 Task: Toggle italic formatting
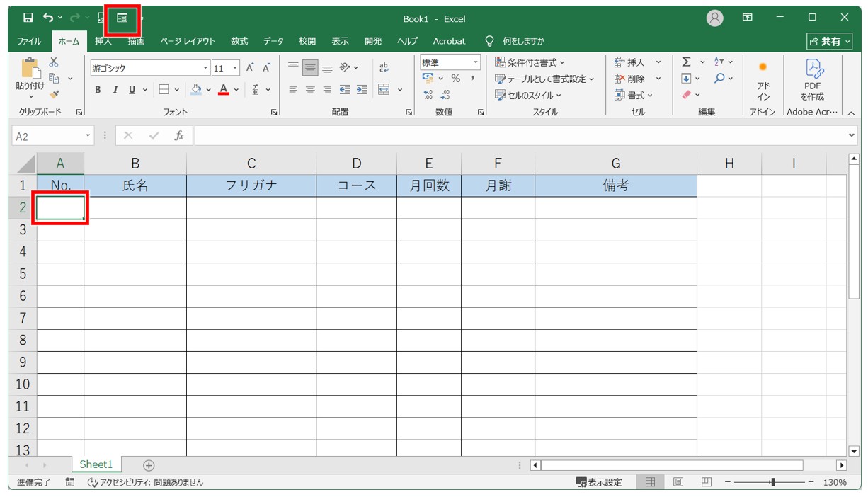[x=115, y=90]
